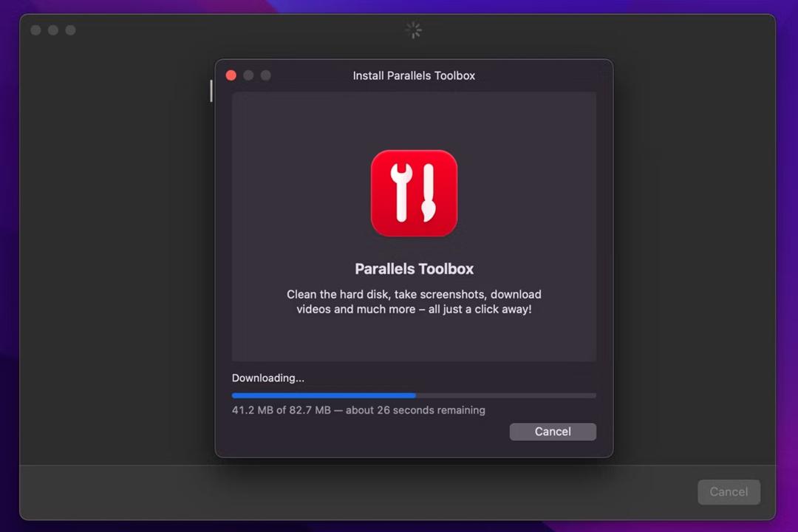This screenshot has height=532, width=798.
Task: Click the 'about 26 seconds remaining' text
Action: point(415,410)
